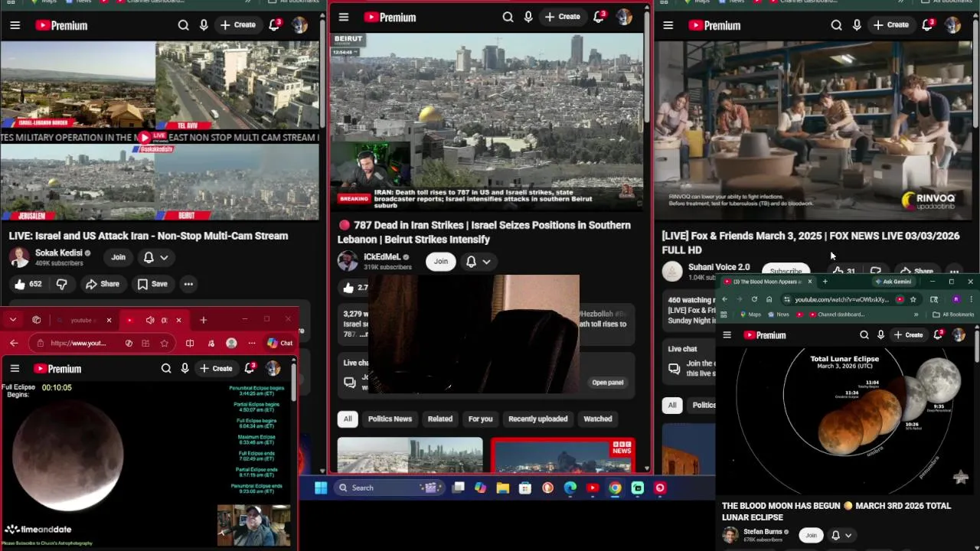
Task: Open Copilot Chat in the Edge window
Action: 279,343
